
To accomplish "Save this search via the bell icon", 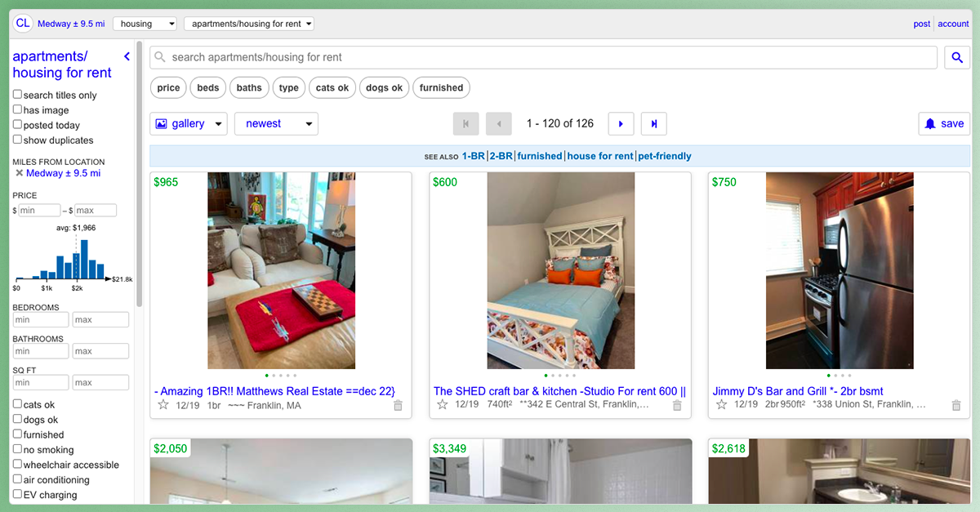I will point(943,123).
